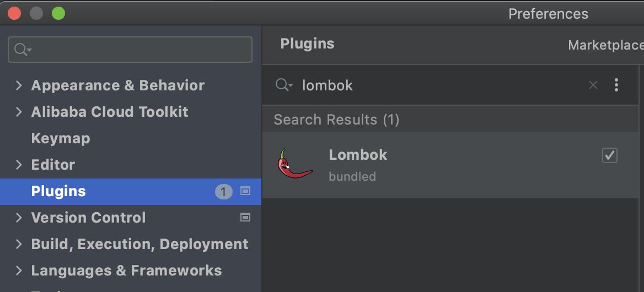Expand the Languages & Frameworks section

click(19, 271)
